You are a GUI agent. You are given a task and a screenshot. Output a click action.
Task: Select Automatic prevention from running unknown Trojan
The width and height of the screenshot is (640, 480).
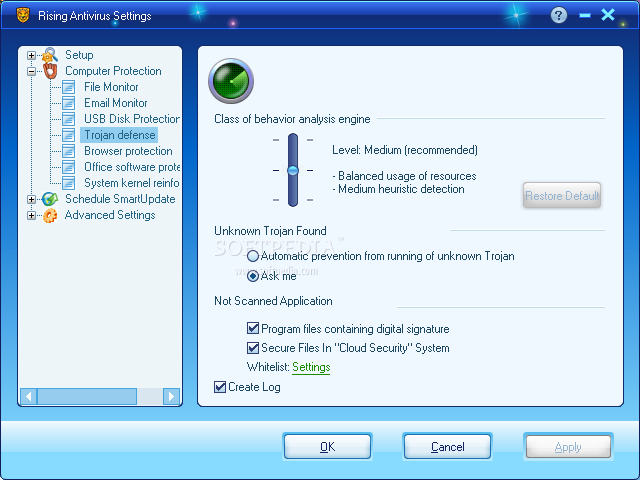253,256
